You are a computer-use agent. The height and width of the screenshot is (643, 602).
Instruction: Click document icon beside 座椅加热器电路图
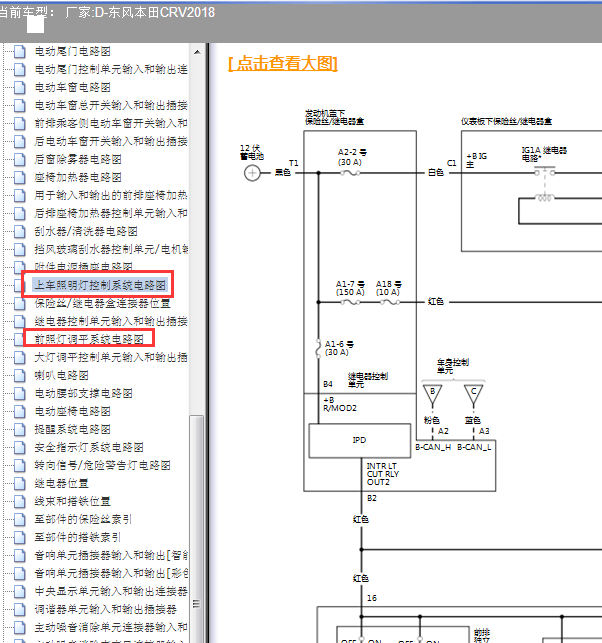(x=19, y=177)
